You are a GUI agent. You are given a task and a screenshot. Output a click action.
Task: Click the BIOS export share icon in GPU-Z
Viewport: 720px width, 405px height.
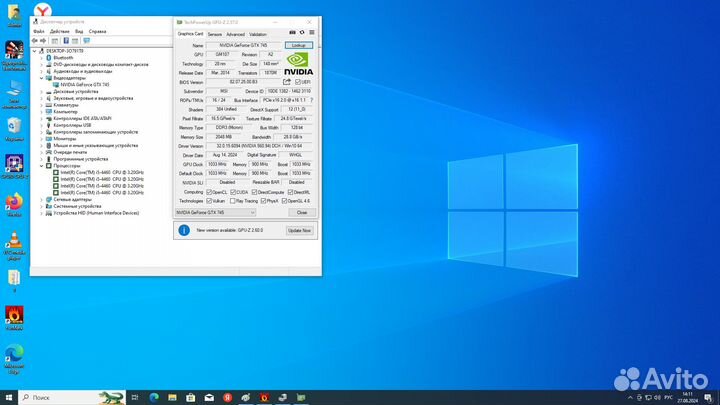(287, 82)
